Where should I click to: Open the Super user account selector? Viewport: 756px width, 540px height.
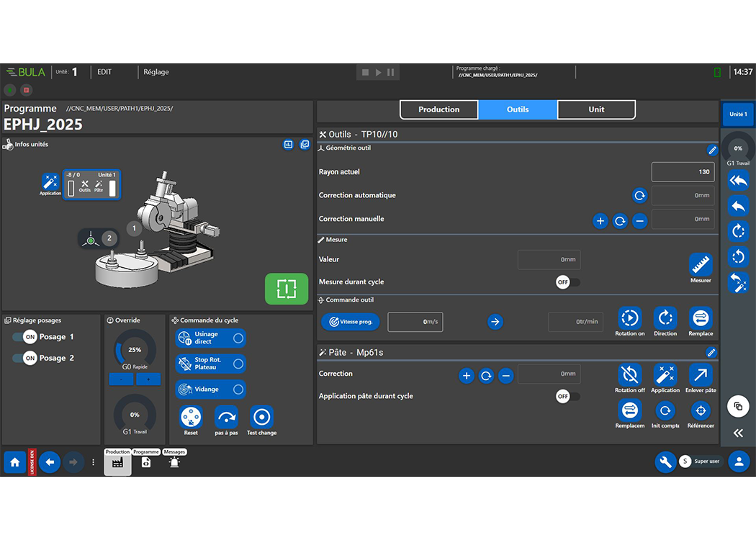[x=700, y=462]
